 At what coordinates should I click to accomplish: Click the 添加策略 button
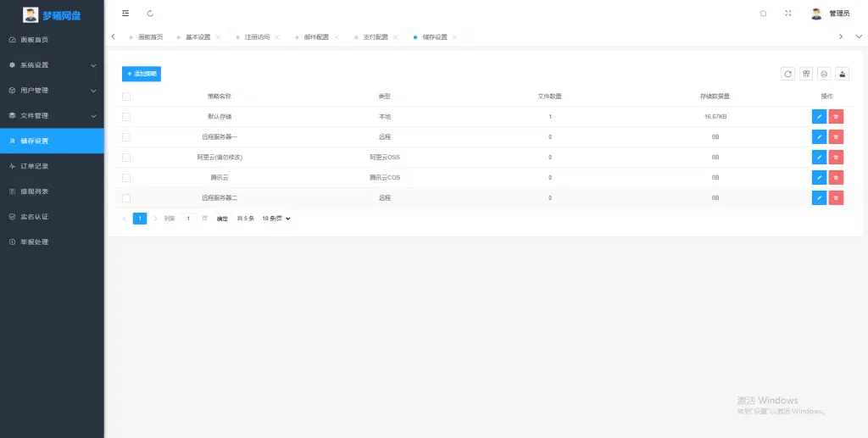click(141, 74)
